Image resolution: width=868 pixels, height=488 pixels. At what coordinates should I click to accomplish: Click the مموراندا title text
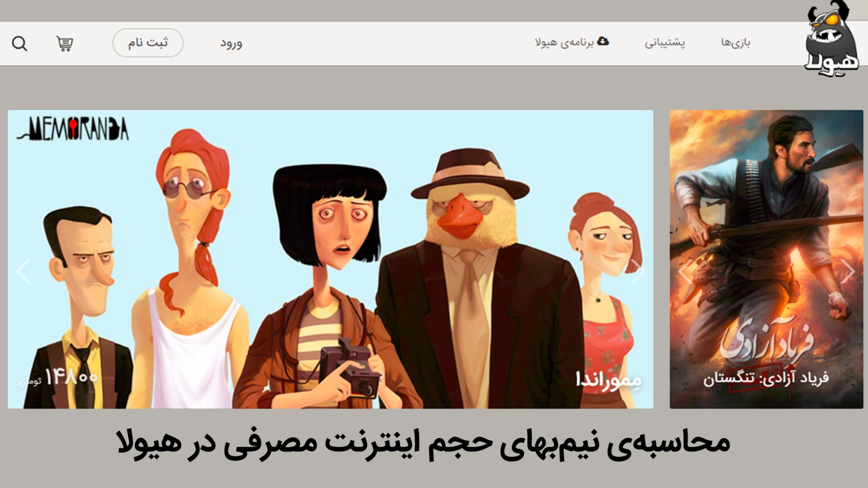click(x=608, y=380)
